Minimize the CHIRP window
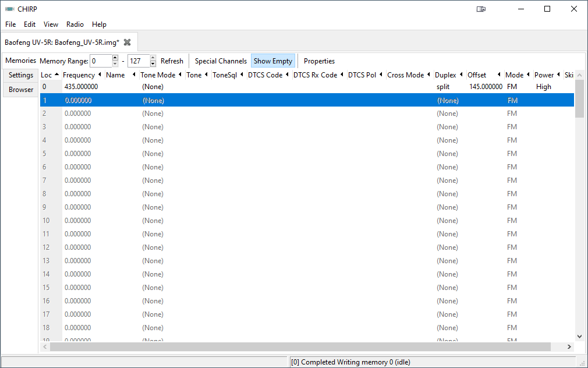 521,9
